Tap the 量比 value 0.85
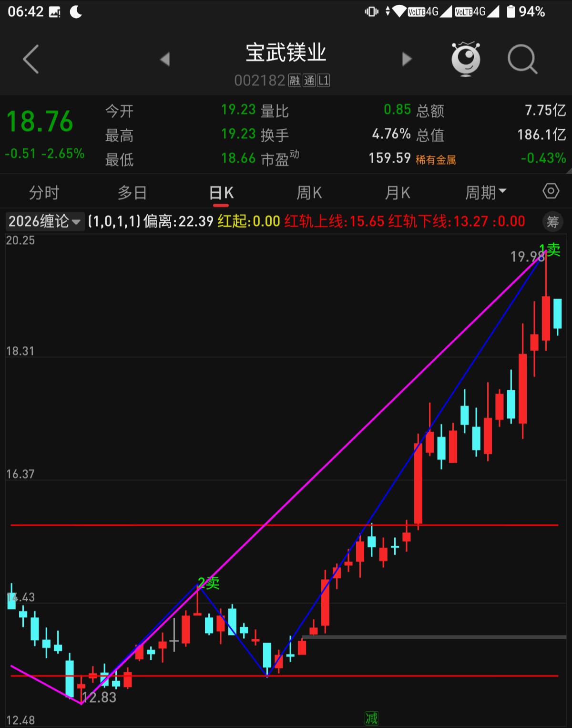 click(397, 110)
